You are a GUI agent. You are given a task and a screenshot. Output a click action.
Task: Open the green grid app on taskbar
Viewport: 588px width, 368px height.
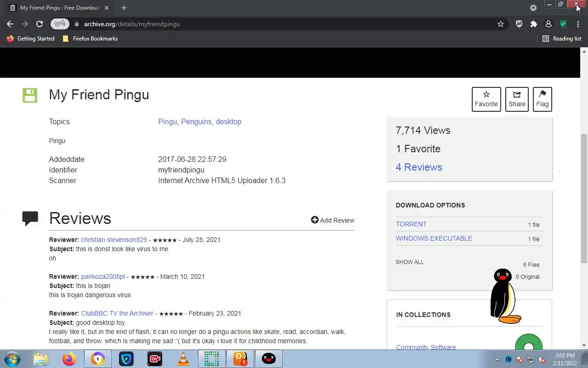point(212,359)
